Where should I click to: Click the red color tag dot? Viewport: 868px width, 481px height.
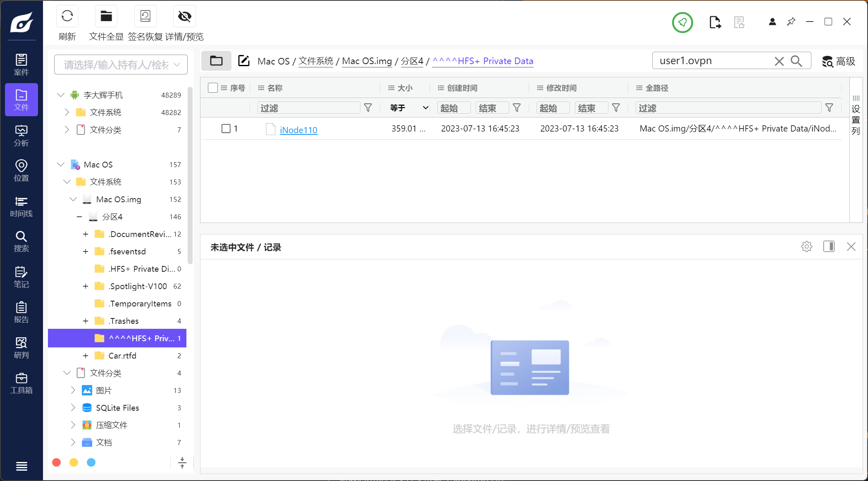pos(57,462)
